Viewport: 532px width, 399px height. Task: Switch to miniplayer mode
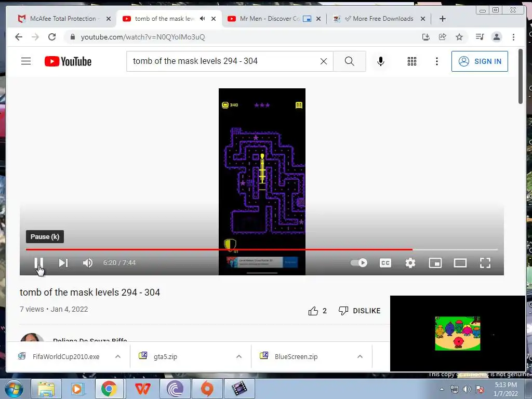point(435,262)
